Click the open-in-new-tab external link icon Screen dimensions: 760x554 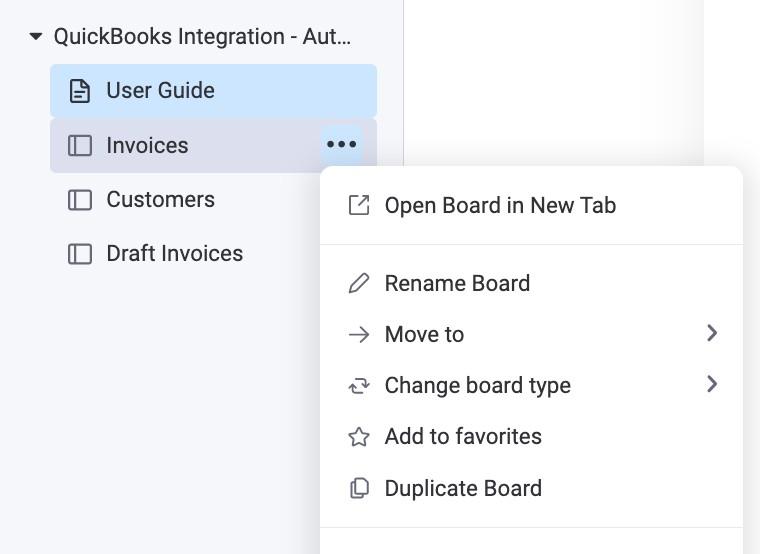tap(358, 205)
